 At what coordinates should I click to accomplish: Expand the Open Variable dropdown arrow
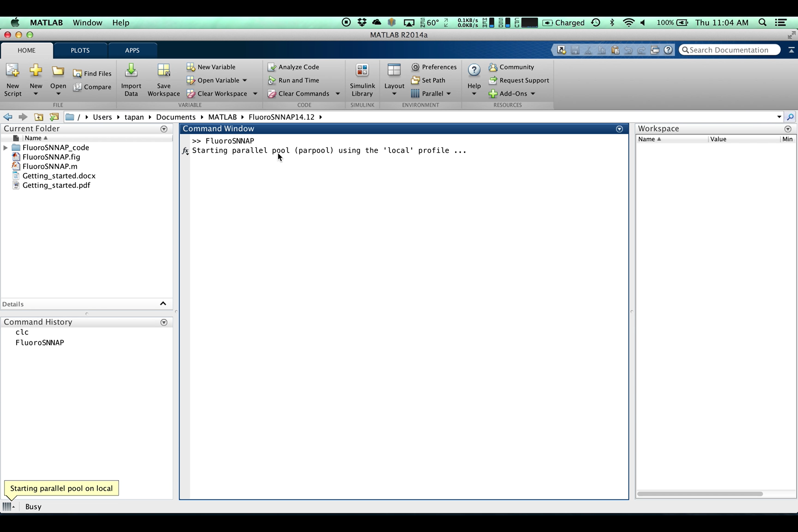point(245,80)
